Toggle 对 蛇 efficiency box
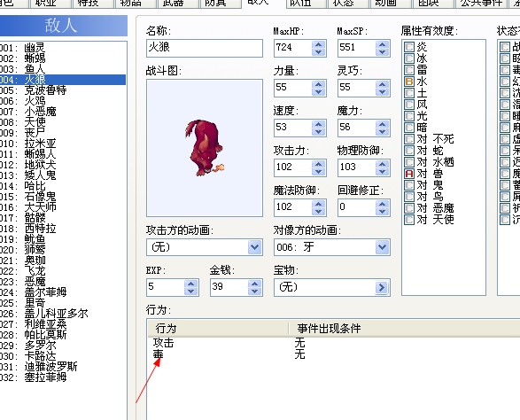The width and height of the screenshot is (520, 420). tap(409, 151)
